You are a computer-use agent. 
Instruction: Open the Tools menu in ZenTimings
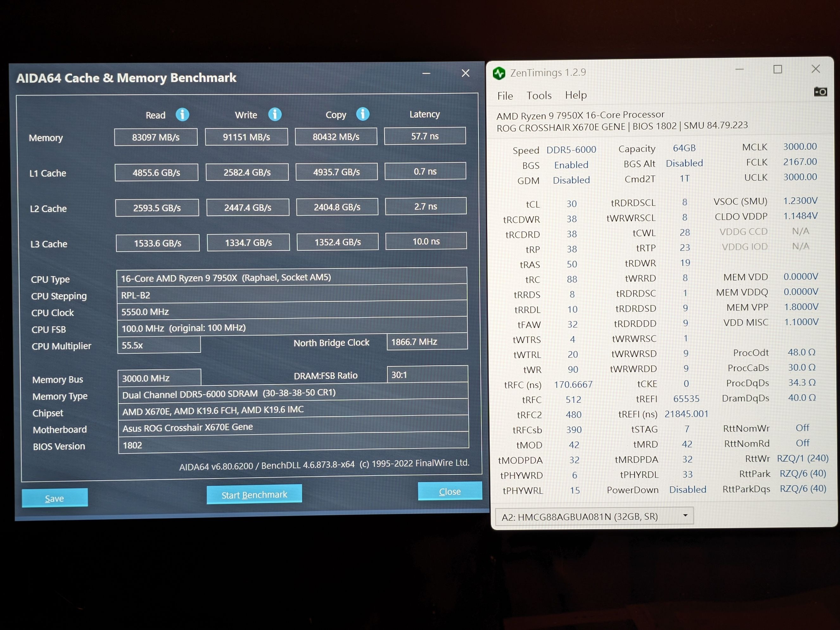pos(538,95)
